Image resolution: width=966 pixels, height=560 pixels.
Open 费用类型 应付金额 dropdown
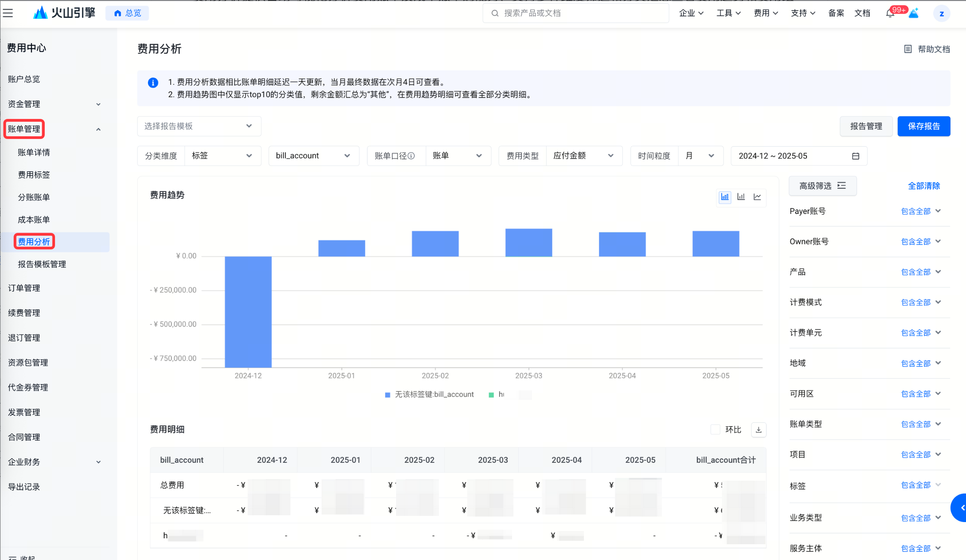pos(584,156)
